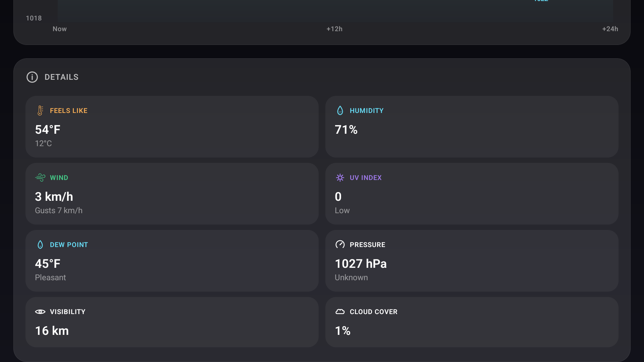Image resolution: width=644 pixels, height=362 pixels.
Task: Click the UV Index sun icon
Action: click(340, 178)
